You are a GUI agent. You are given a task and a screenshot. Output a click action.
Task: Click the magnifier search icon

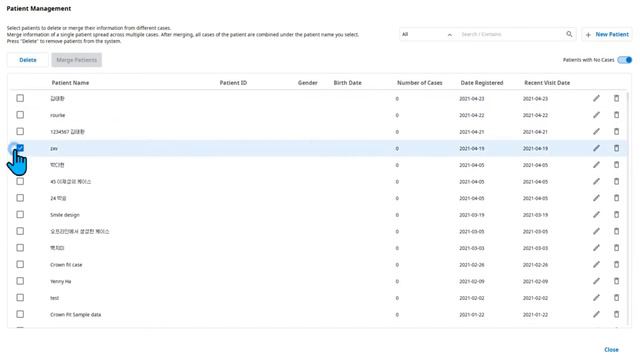(569, 34)
